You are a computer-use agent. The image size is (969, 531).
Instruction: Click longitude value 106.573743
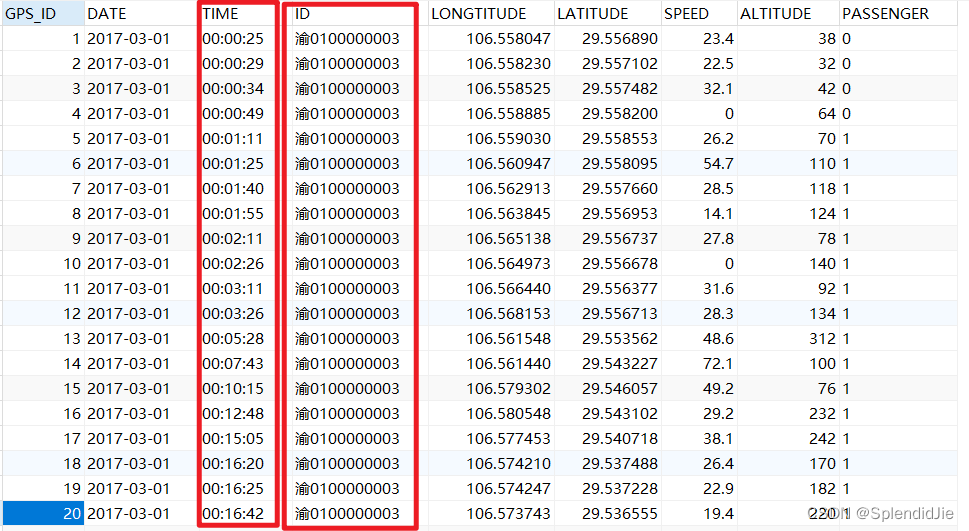point(508,514)
